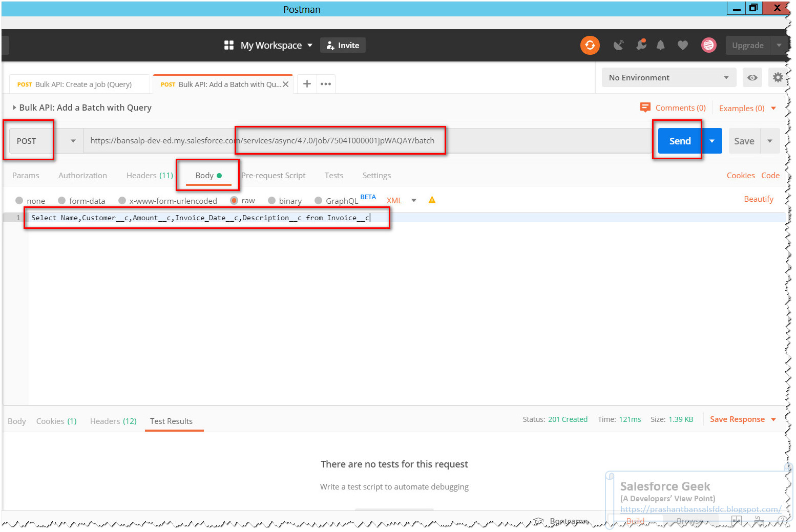Open the Save Response dropdown arrow
The image size is (796, 532).
tap(773, 419)
